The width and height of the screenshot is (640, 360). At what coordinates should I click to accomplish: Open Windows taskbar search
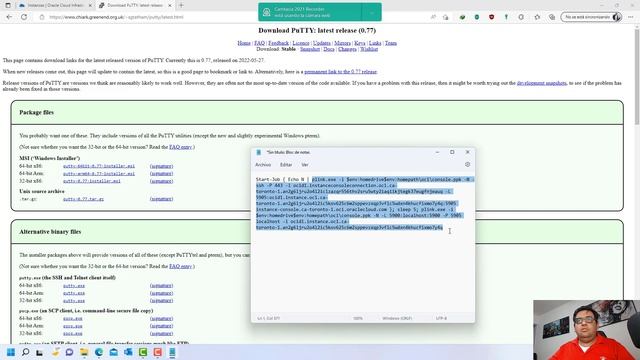(x=25, y=352)
